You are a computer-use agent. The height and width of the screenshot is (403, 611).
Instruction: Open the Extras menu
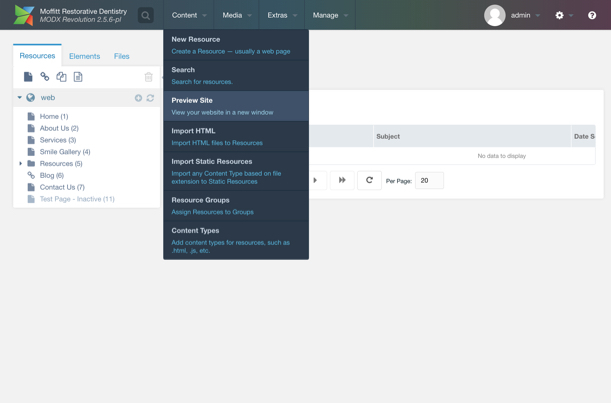click(282, 15)
